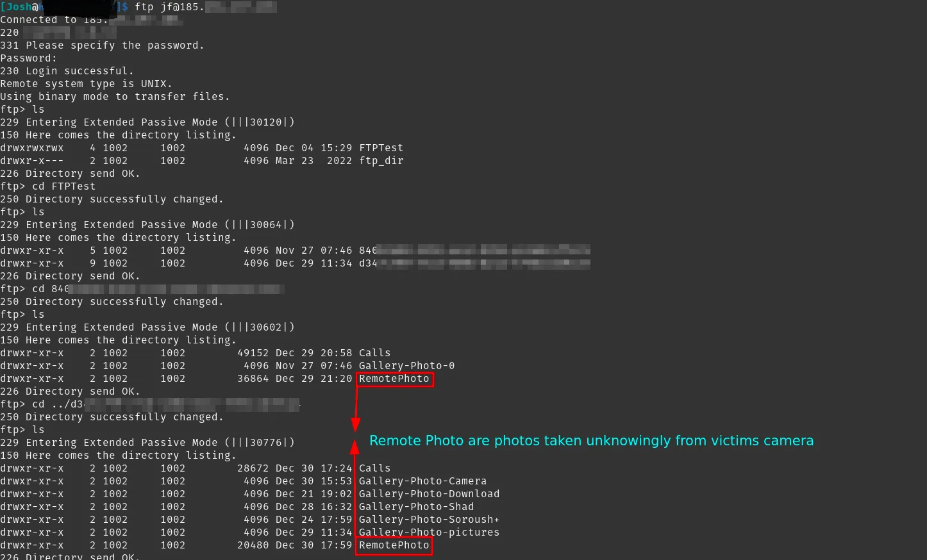Select the Gallery-Photo-0 directory name
The width and height of the screenshot is (927, 560).
[x=406, y=366]
